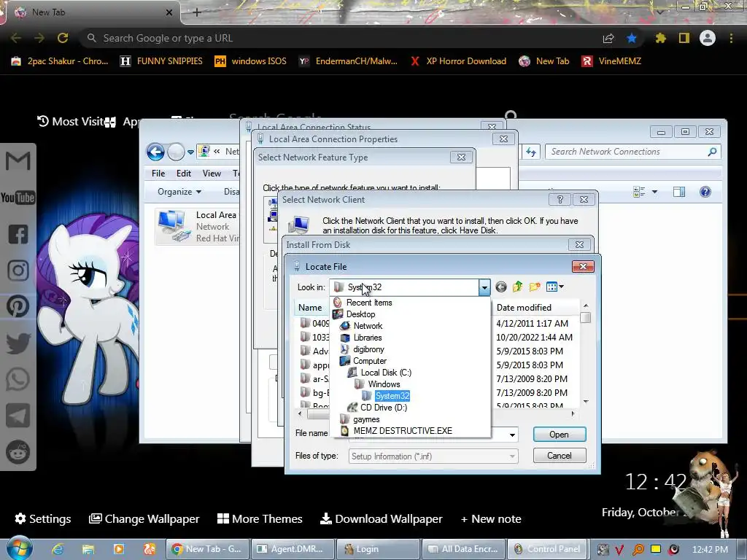Change view icon in Network Connections toolbar

coord(639,192)
